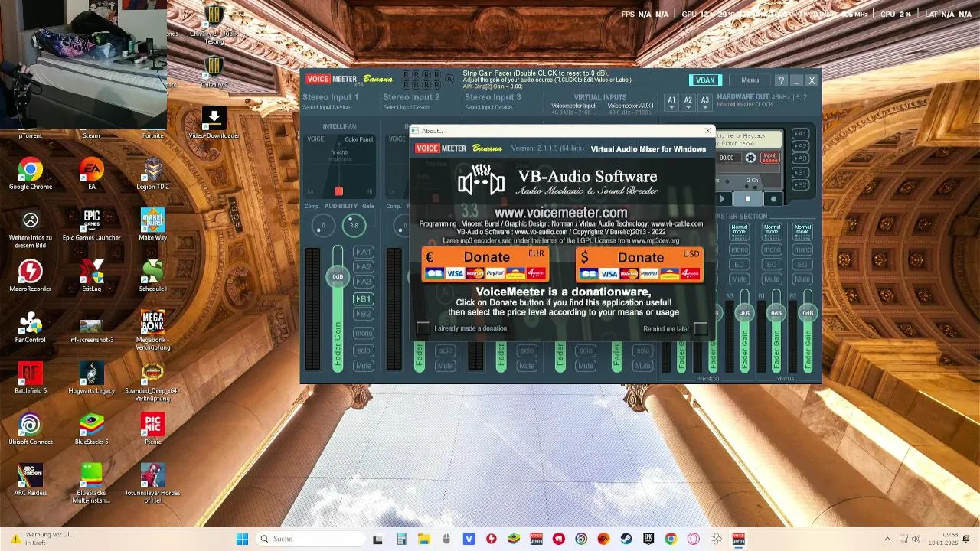
Task: Toggle A3 bus routing on Stereo Input 1
Action: pyautogui.click(x=364, y=282)
